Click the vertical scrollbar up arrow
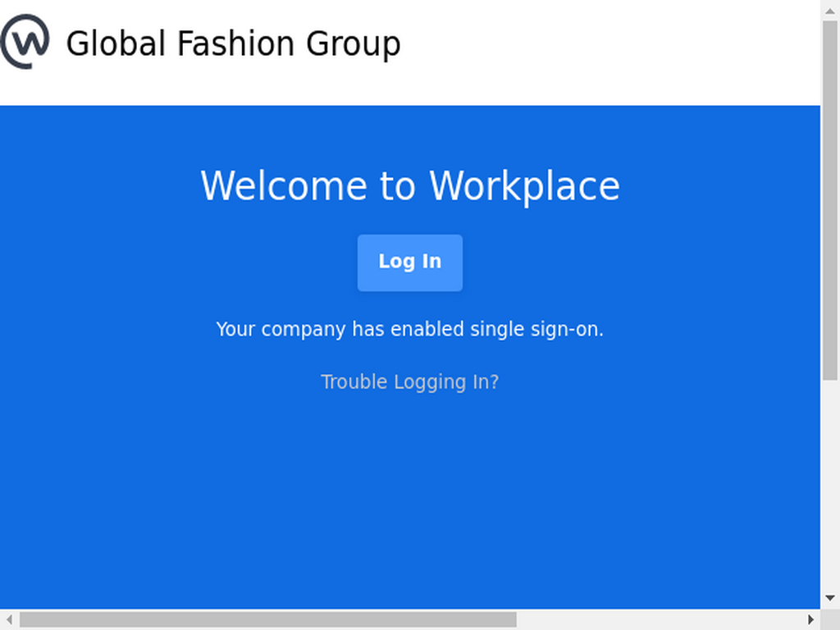Screen dimensions: 840x630 tap(830, 10)
